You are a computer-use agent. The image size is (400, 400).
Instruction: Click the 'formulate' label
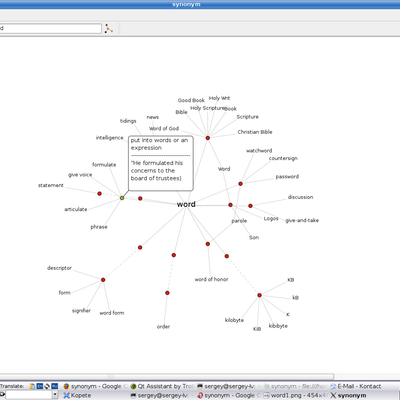point(104,165)
